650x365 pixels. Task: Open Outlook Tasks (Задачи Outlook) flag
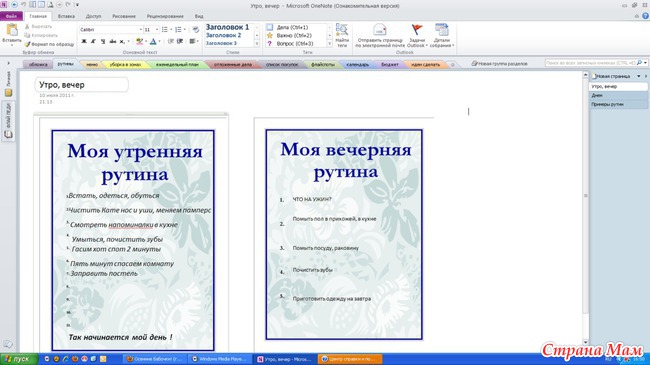417,35
